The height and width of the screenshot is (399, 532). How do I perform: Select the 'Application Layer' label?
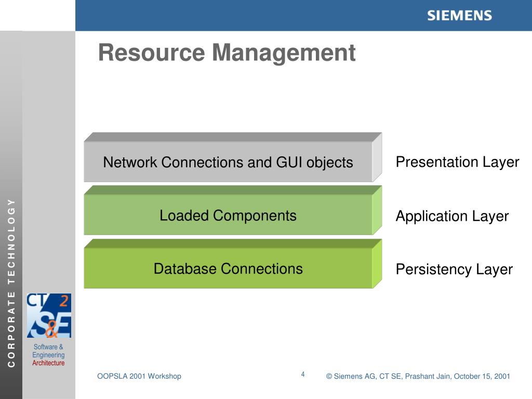coord(453,216)
